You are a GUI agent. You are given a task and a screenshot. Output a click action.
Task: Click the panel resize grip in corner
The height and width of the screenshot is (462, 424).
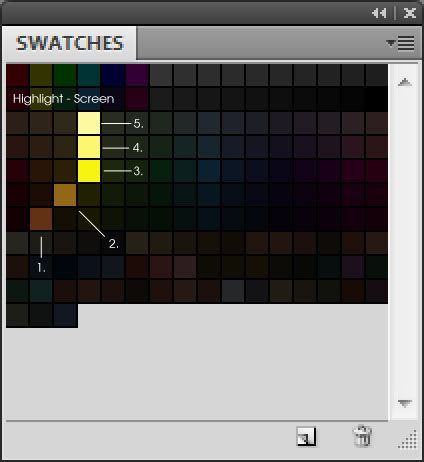click(x=408, y=440)
